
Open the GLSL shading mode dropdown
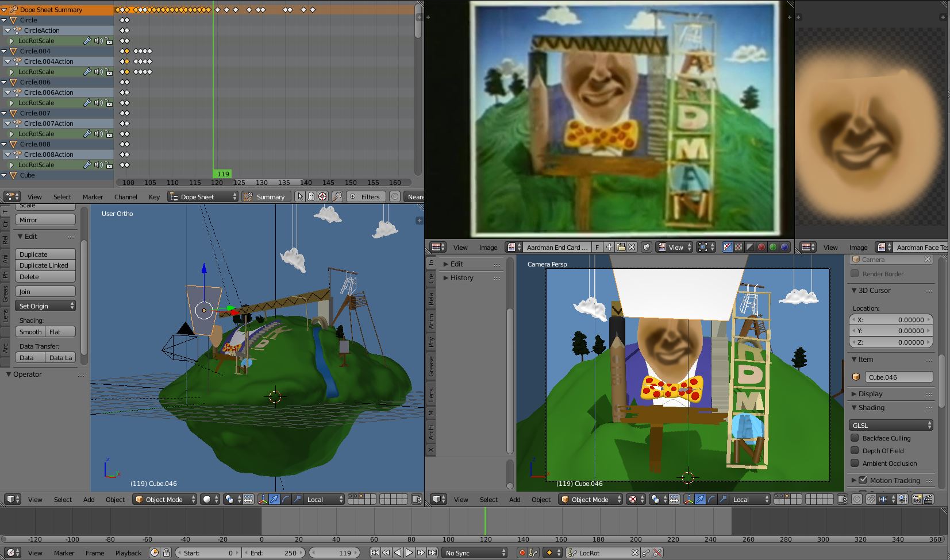click(x=891, y=425)
